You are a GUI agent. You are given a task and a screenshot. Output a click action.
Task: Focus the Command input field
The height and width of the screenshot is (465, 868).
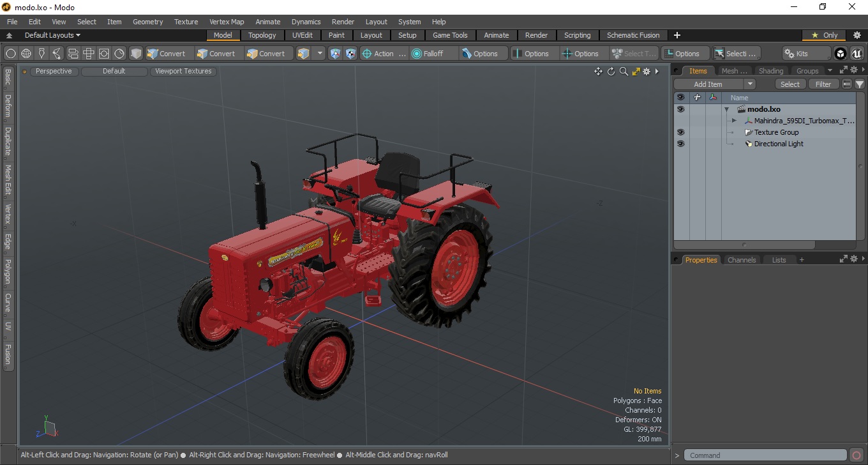point(766,455)
